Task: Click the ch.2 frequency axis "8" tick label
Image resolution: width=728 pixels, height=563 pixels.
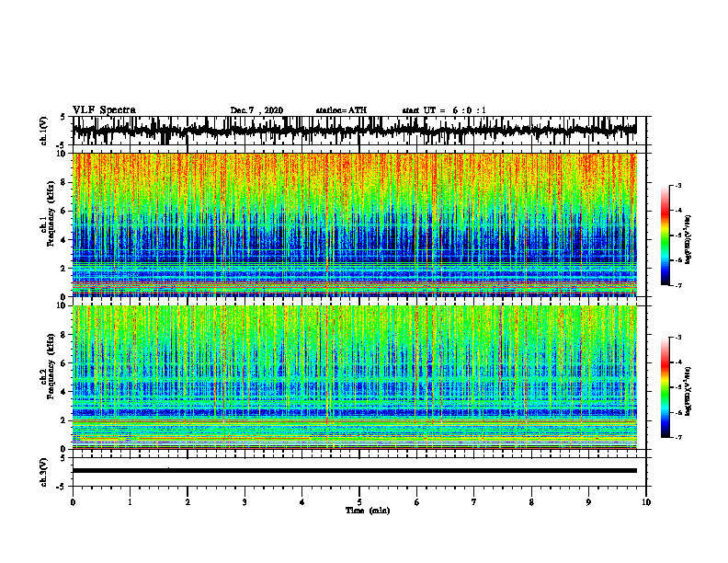Action: point(64,335)
